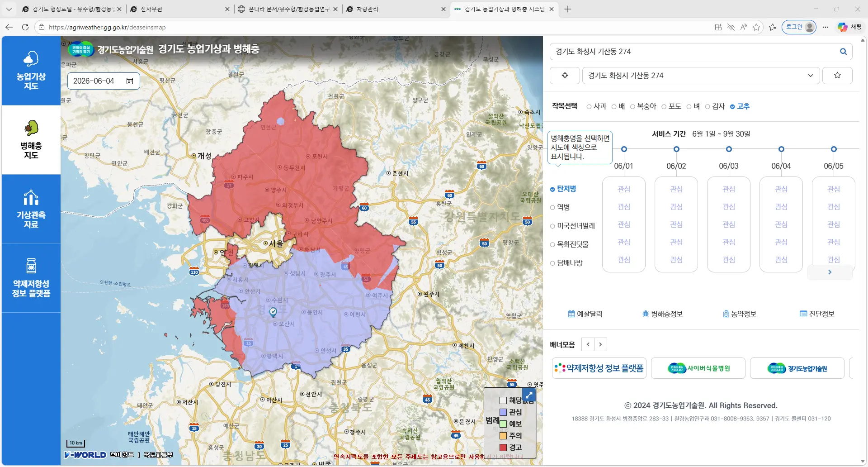Open the tab actions chevron menu

[x=9, y=9]
